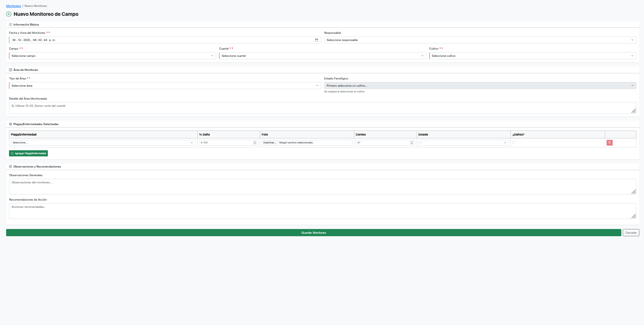Delete the plague row with trash icon
Viewport: 644px width, 325px height.
(x=609, y=143)
